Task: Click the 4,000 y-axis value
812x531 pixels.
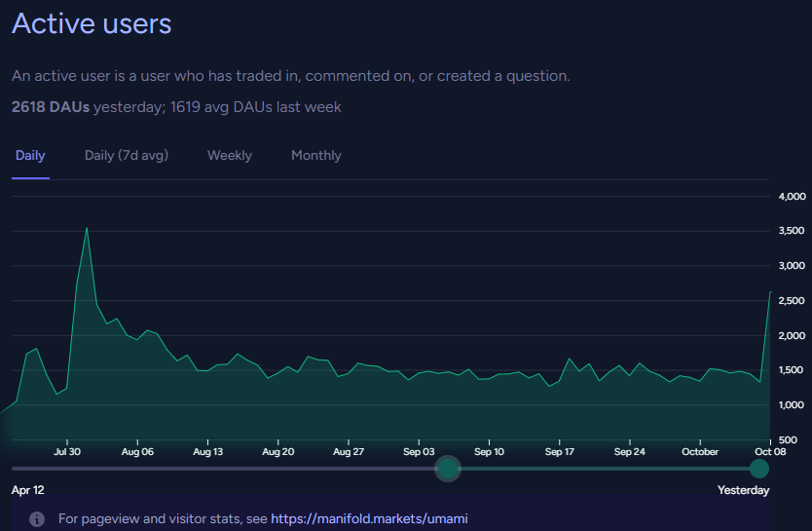Action: (x=792, y=197)
